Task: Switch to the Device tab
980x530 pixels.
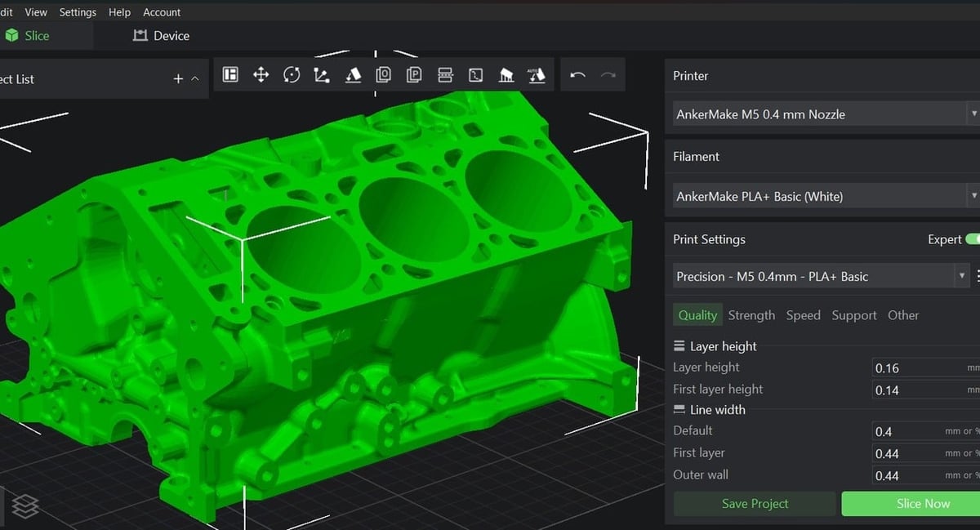Action: [161, 35]
